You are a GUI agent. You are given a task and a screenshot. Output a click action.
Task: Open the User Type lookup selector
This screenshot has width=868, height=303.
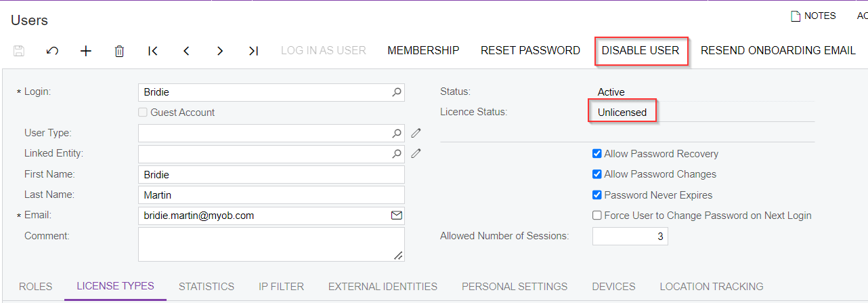[397, 133]
